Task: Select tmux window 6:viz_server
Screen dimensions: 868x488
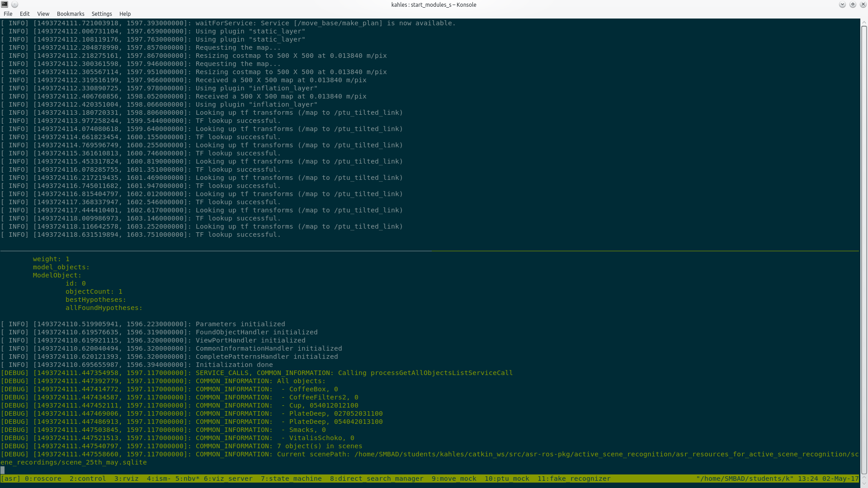Action: coord(228,479)
